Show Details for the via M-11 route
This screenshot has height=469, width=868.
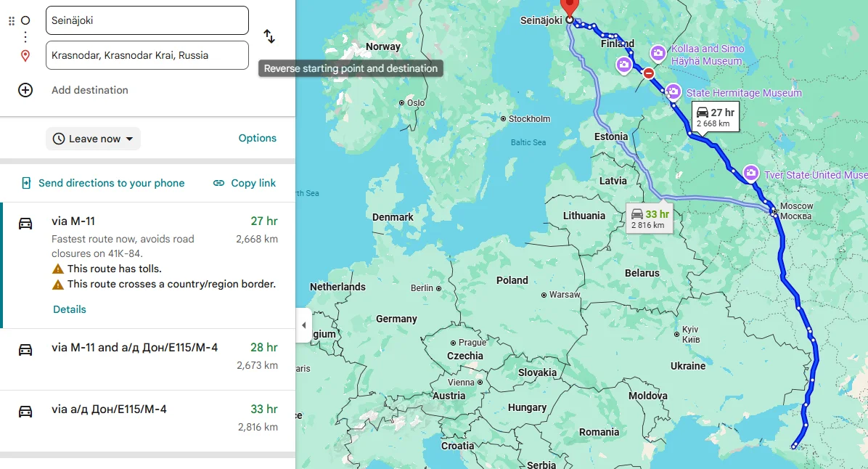[69, 309]
